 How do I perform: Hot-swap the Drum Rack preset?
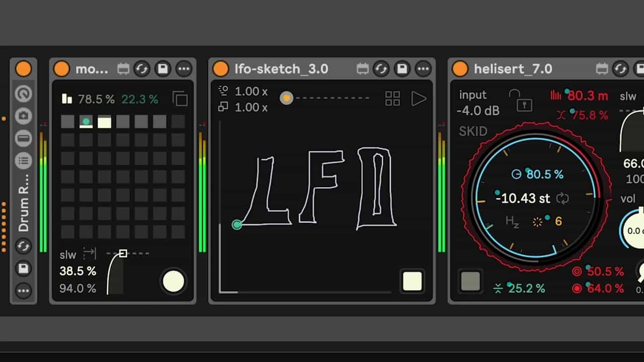tap(23, 246)
